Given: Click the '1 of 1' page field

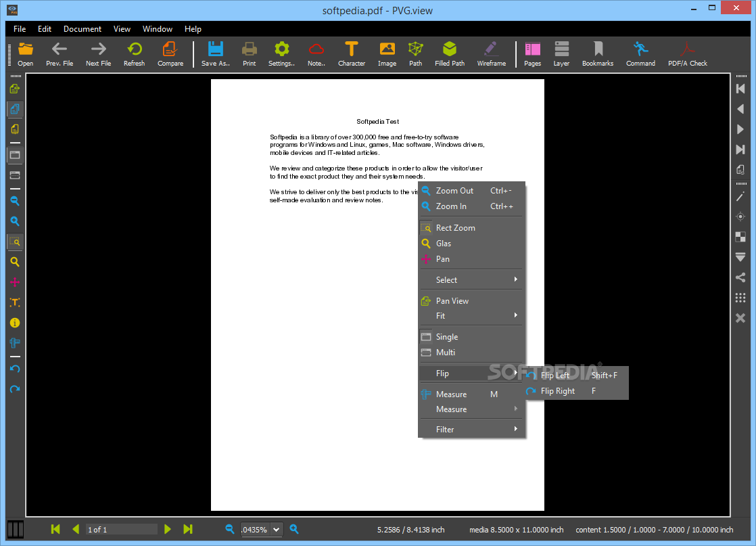Looking at the screenshot, I should 122,529.
